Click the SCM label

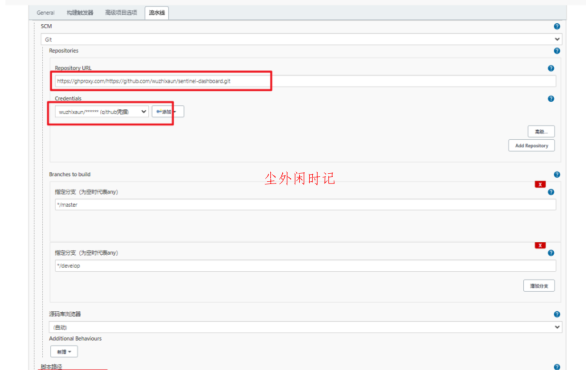pyautogui.click(x=46, y=26)
